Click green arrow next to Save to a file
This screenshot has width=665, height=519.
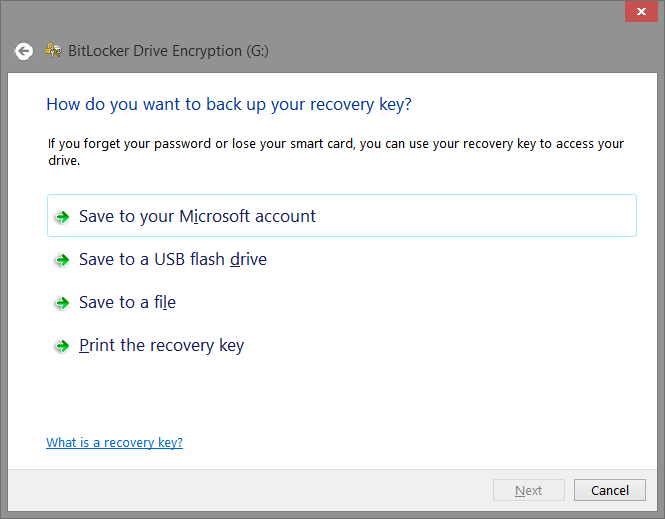pos(63,303)
